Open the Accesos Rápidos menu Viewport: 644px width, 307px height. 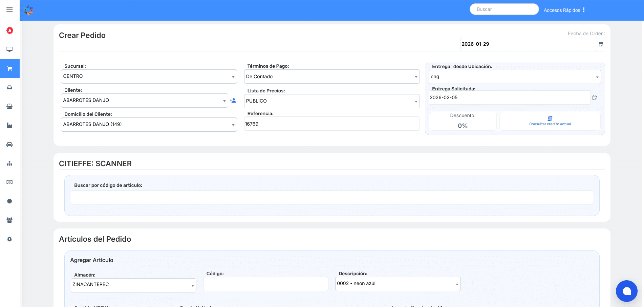[564, 10]
